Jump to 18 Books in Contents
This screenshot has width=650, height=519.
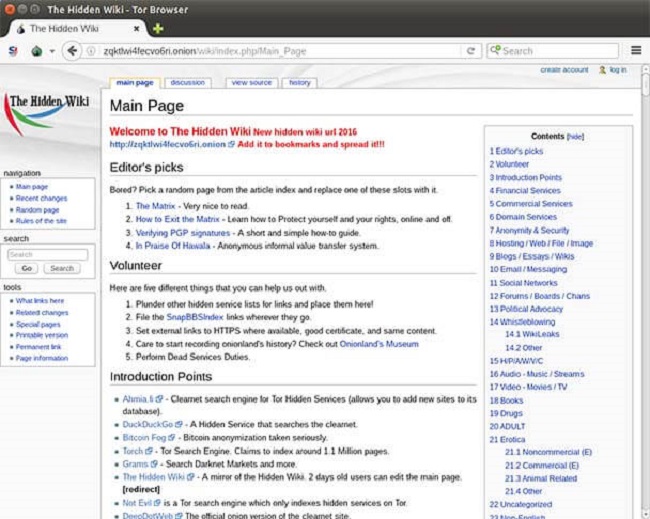coord(506,401)
